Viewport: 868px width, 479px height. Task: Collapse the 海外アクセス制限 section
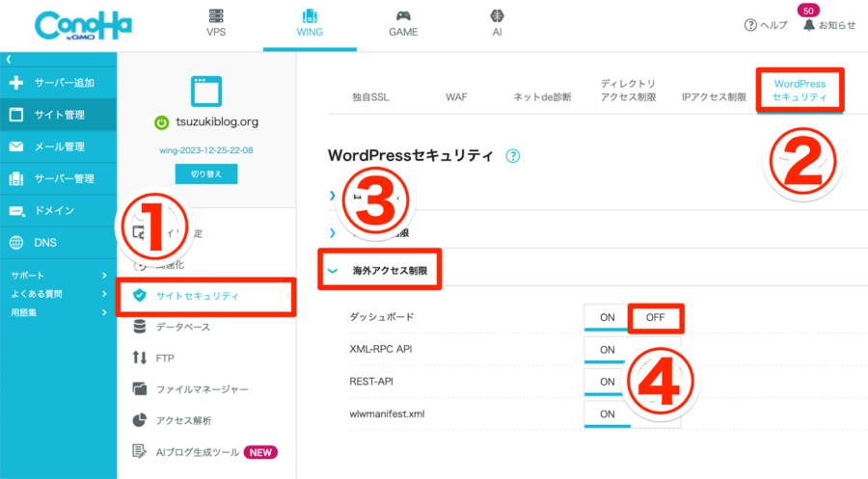[x=333, y=271]
